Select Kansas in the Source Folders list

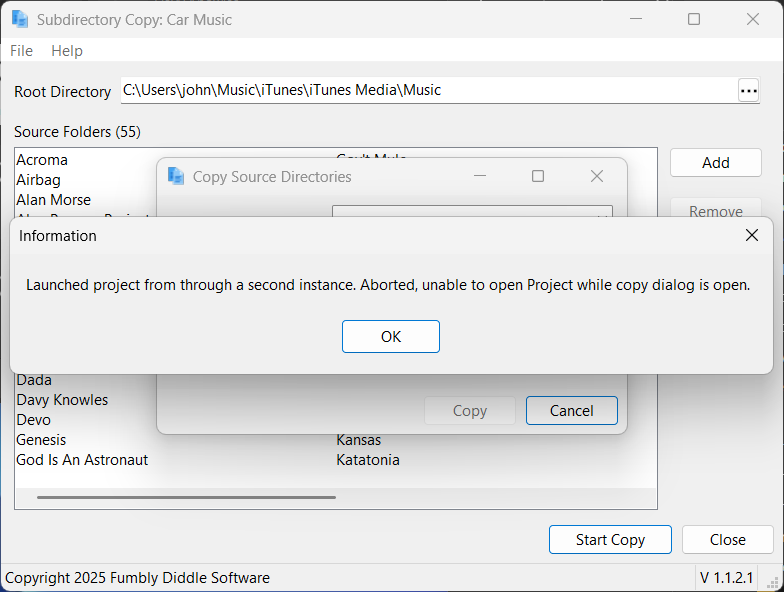point(358,440)
